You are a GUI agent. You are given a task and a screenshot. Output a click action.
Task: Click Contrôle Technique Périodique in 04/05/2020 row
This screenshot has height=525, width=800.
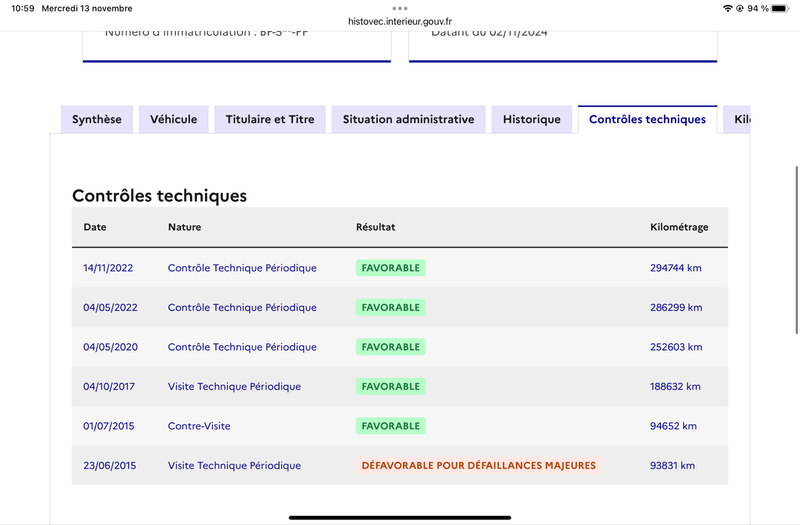pos(242,347)
